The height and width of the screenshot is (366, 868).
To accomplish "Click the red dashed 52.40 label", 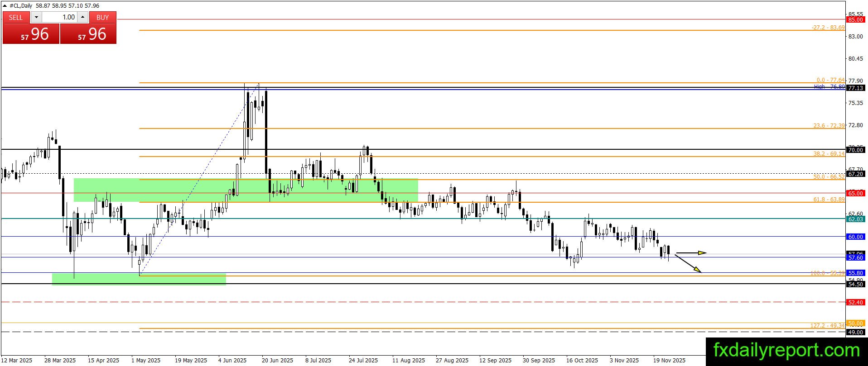I will (855, 302).
